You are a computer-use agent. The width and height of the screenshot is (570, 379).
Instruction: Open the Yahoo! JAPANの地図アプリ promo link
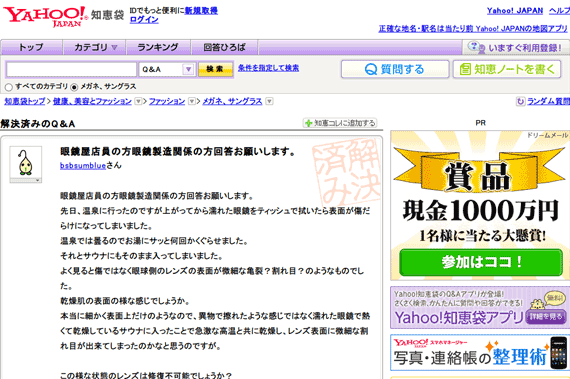click(473, 29)
